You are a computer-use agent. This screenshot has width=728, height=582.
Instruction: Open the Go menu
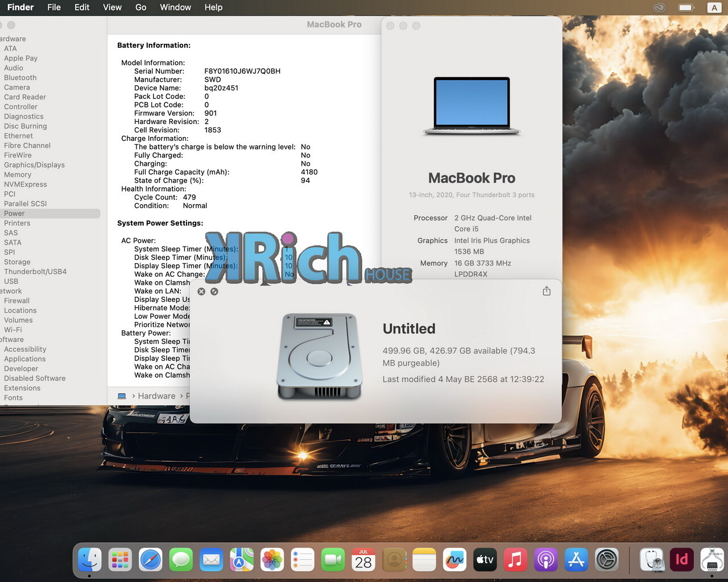[x=141, y=7]
